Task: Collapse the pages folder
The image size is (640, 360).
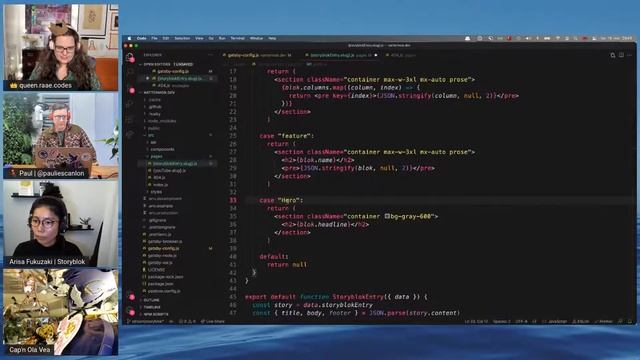Action: 156,156
